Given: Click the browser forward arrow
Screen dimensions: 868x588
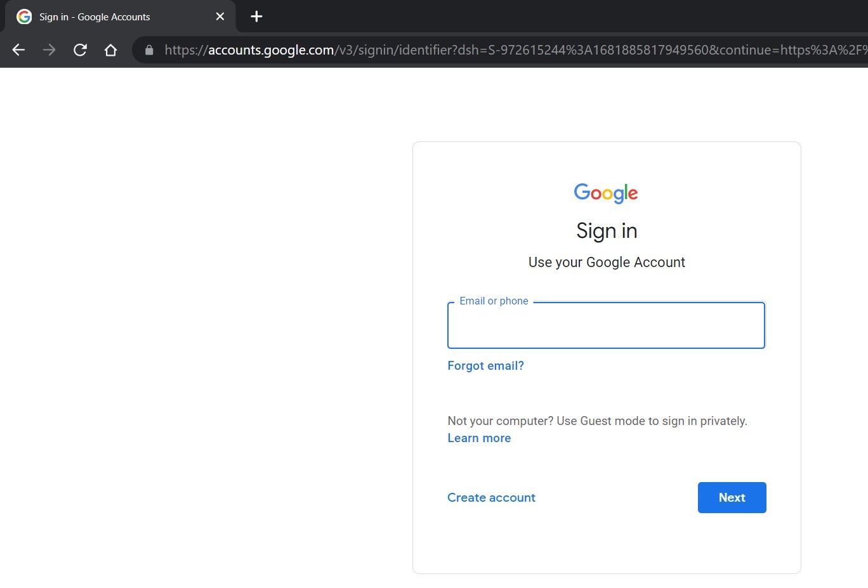Looking at the screenshot, I should pyautogui.click(x=49, y=49).
